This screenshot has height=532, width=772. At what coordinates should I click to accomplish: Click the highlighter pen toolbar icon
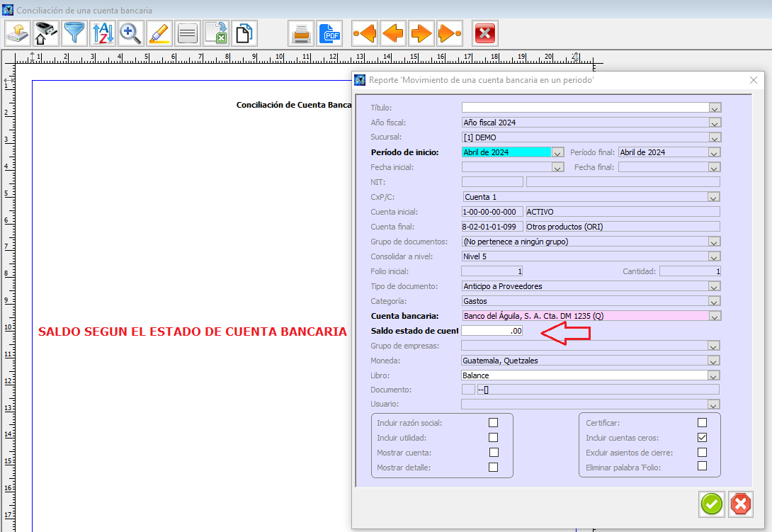point(159,33)
